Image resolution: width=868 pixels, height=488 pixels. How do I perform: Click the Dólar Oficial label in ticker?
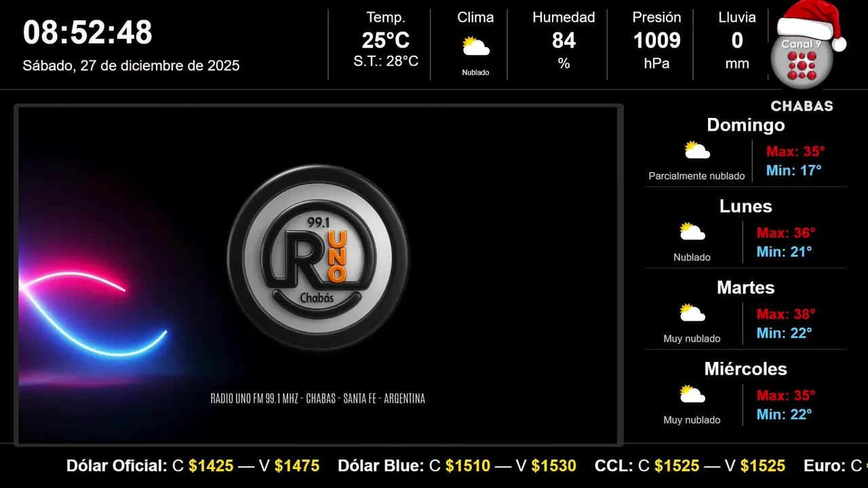click(117, 466)
